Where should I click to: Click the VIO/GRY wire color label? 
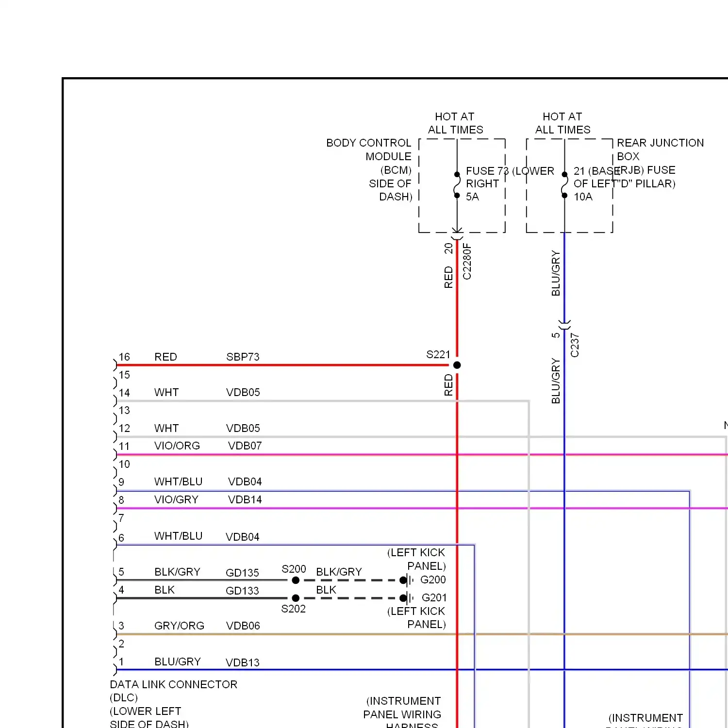[176, 499]
